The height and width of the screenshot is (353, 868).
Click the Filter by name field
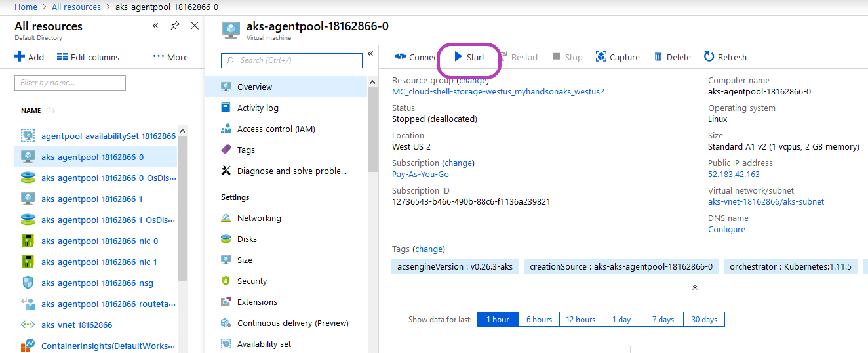70,83
